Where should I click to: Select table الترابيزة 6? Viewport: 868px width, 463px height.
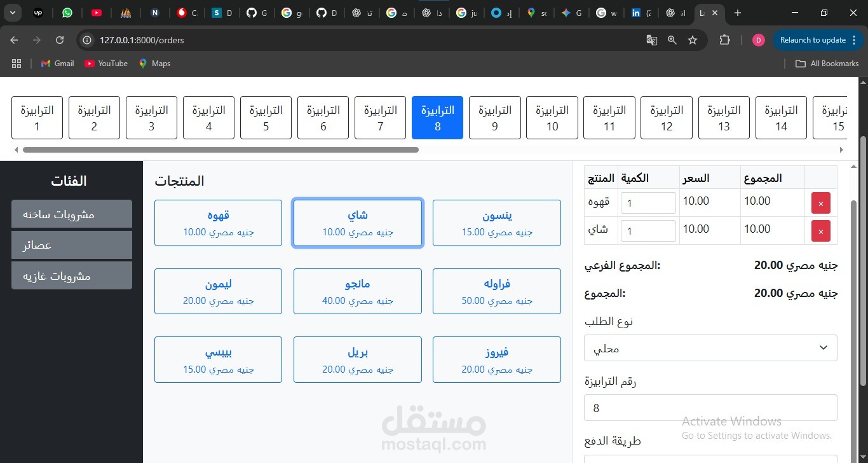[323, 118]
